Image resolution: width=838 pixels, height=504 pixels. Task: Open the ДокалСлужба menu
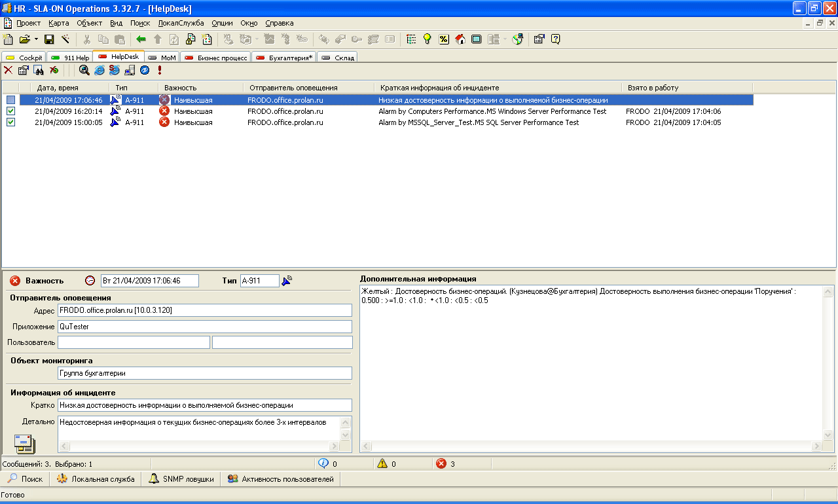tap(181, 23)
